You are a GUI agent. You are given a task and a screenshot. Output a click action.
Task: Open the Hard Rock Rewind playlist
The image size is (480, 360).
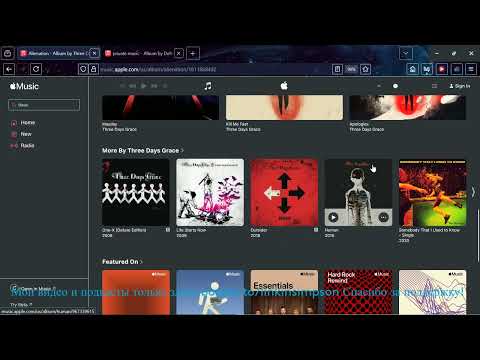tap(358, 292)
